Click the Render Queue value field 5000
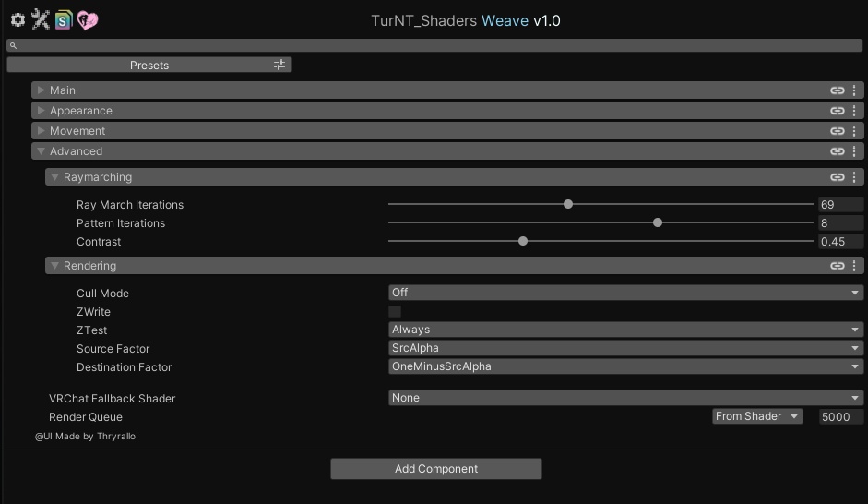Viewport: 868px width, 504px height. point(841,416)
